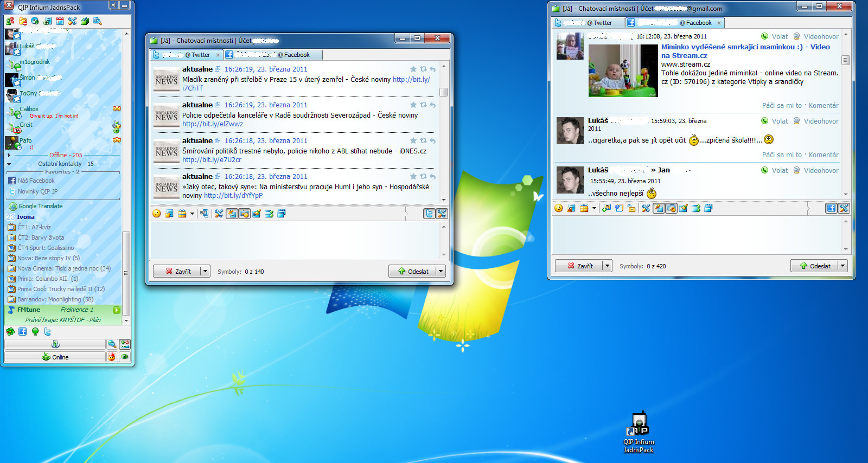The height and width of the screenshot is (463, 868).
Task: Toggle Facebook button at right of Facebook chat toolbar
Action: [831, 208]
